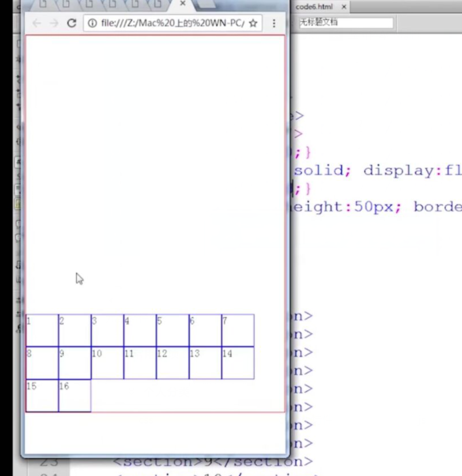Image resolution: width=462 pixels, height=476 pixels.
Task: Close the active browser tab
Action: coord(183,3)
